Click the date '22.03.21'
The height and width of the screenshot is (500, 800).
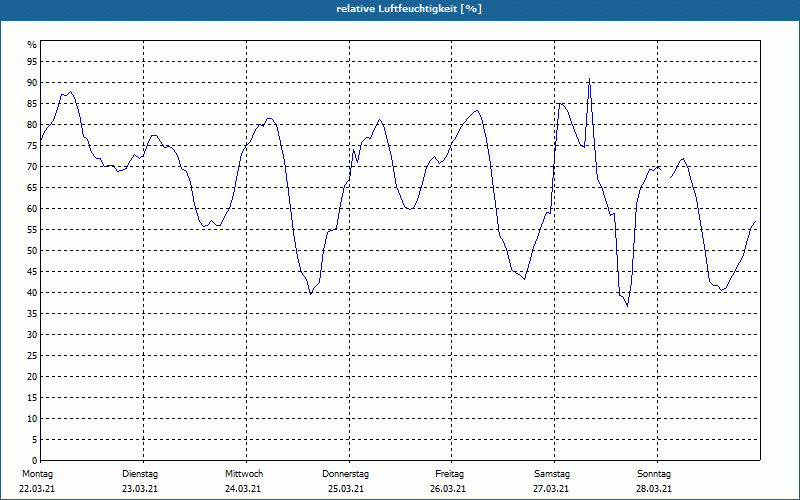coord(37,489)
